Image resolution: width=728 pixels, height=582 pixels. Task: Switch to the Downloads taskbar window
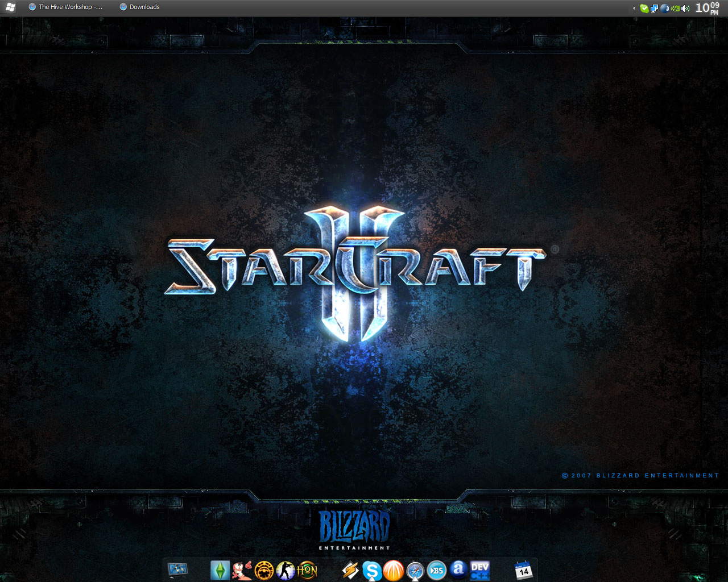tap(140, 7)
